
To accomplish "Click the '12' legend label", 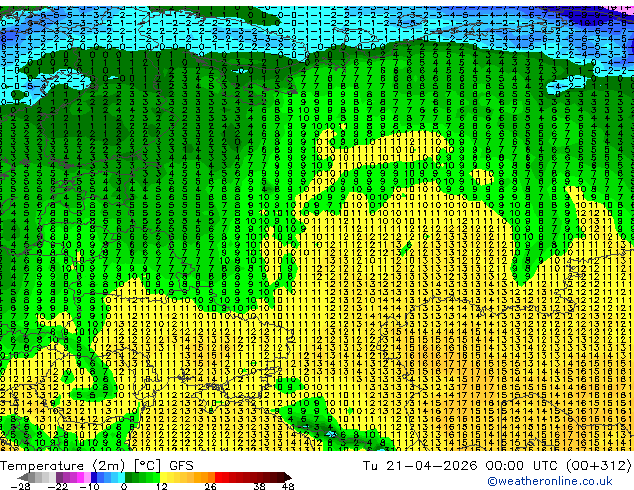I will [162, 486].
